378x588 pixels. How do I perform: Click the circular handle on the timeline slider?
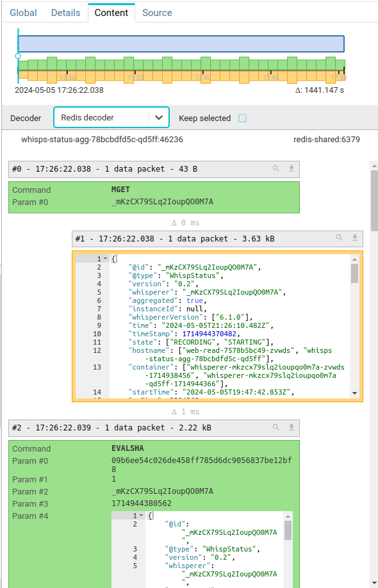(18, 56)
